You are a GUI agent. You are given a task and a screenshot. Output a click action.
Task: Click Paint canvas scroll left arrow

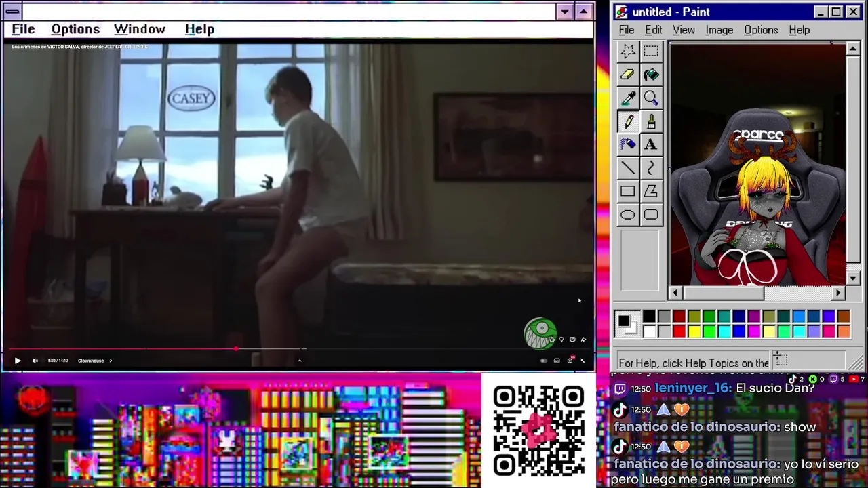tap(675, 293)
